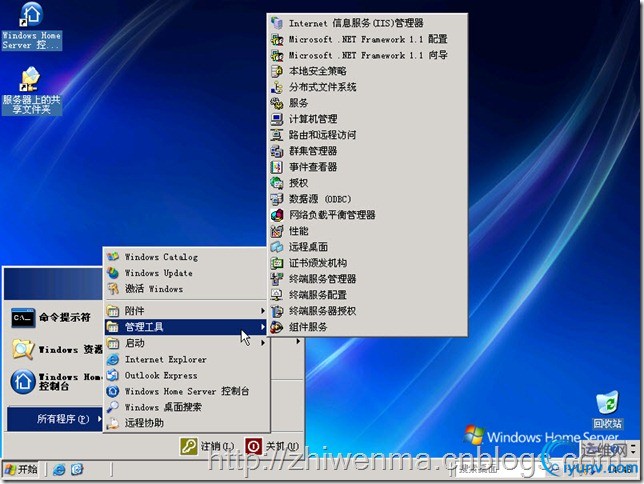Select Windows 桌面搜索 menu entry

(186, 407)
